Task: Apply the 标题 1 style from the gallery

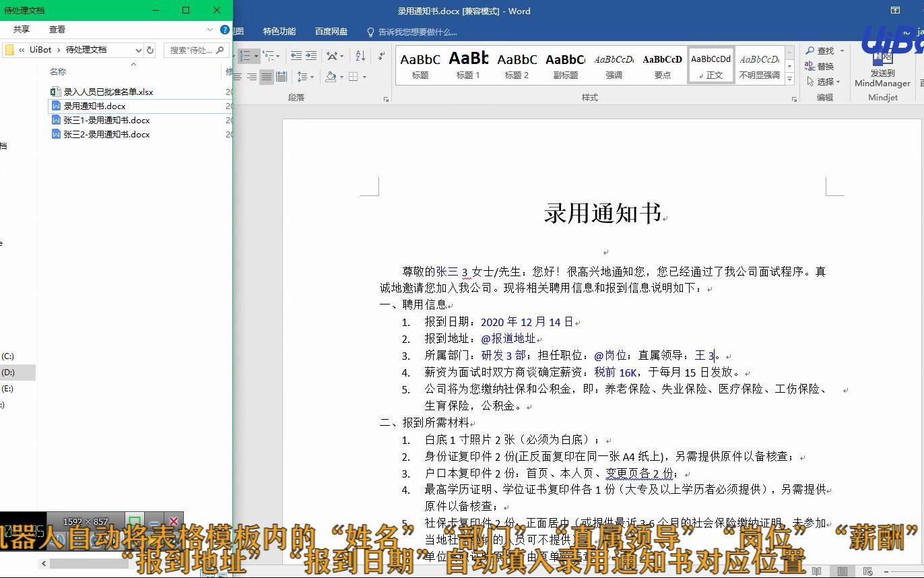Action: pyautogui.click(x=469, y=64)
